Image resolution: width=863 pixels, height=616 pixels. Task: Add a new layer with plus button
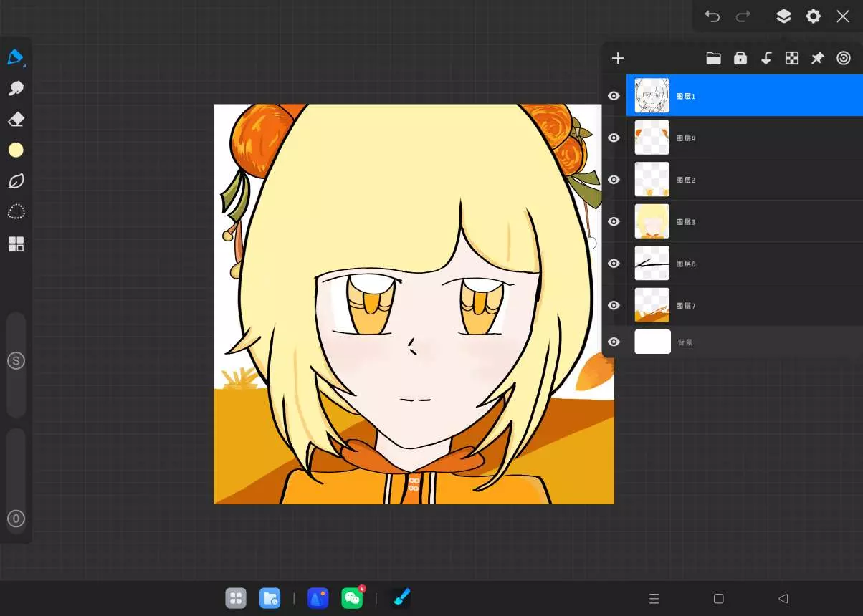pos(618,59)
